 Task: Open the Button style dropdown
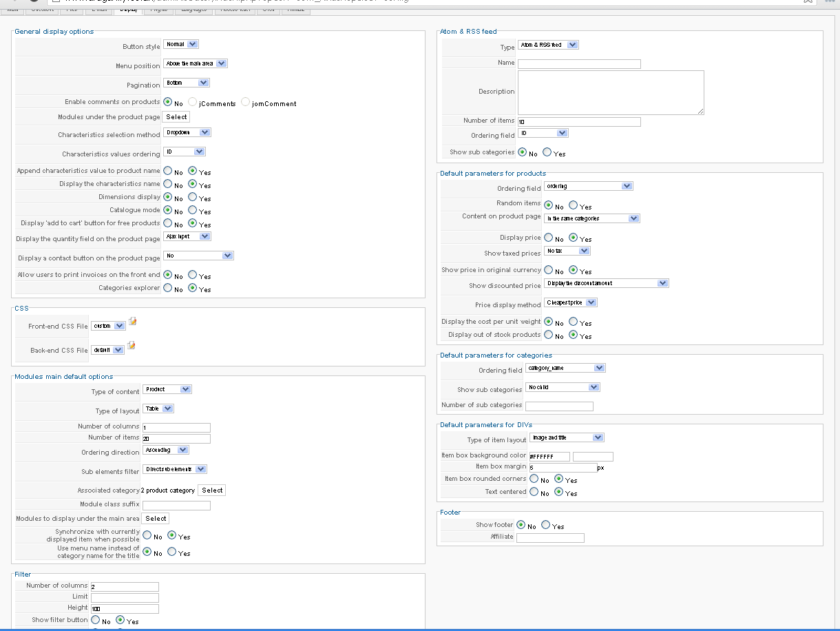click(x=181, y=44)
